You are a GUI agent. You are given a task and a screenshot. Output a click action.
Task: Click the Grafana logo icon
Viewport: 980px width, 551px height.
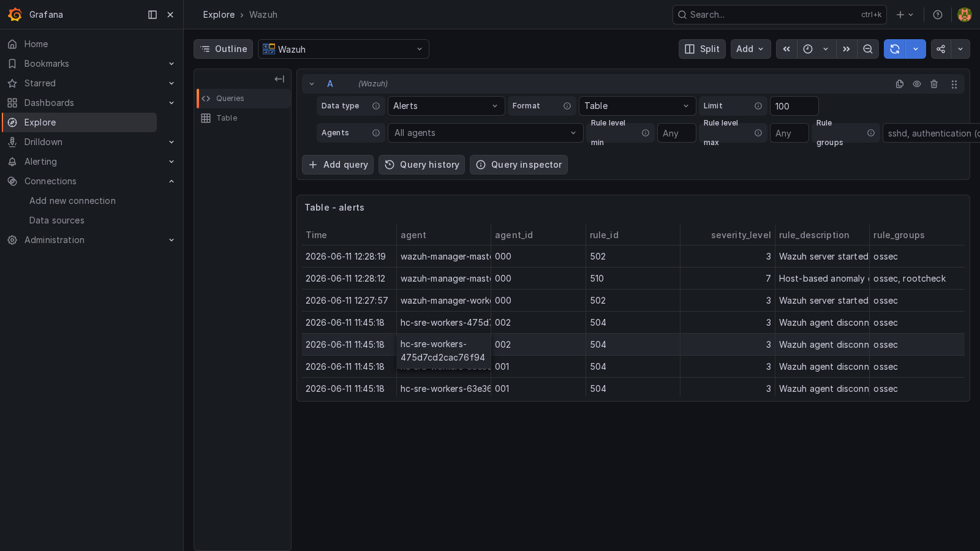point(15,15)
